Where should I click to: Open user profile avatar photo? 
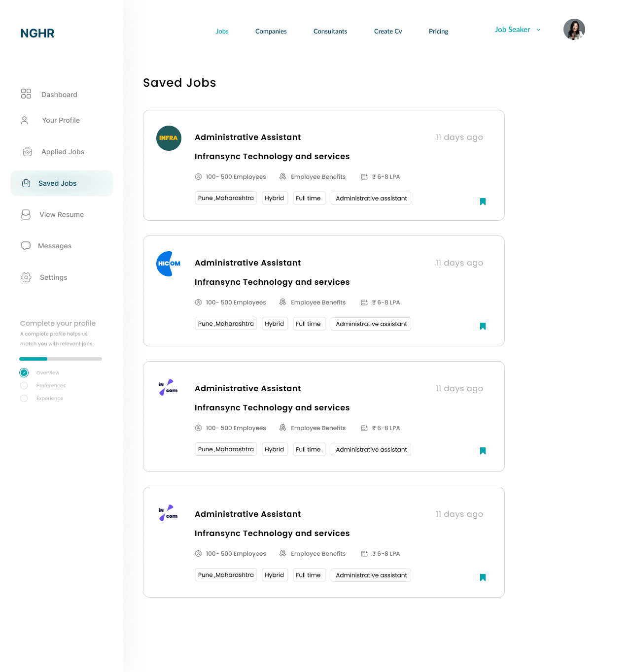click(x=574, y=30)
